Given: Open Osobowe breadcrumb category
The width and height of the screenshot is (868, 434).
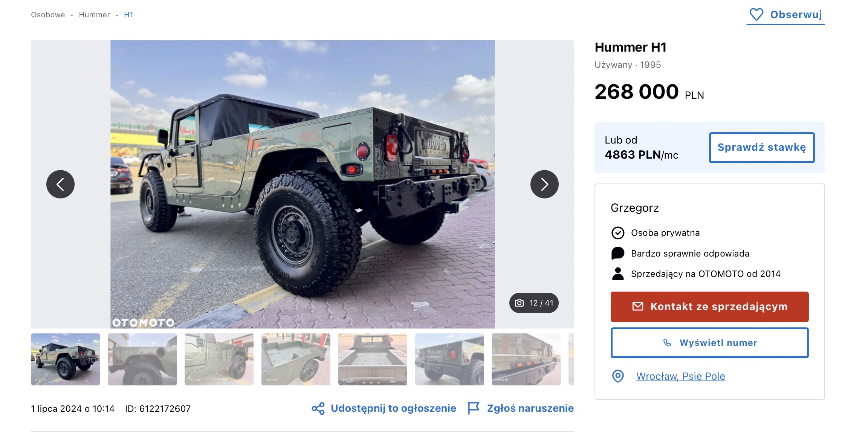Looking at the screenshot, I should (48, 15).
